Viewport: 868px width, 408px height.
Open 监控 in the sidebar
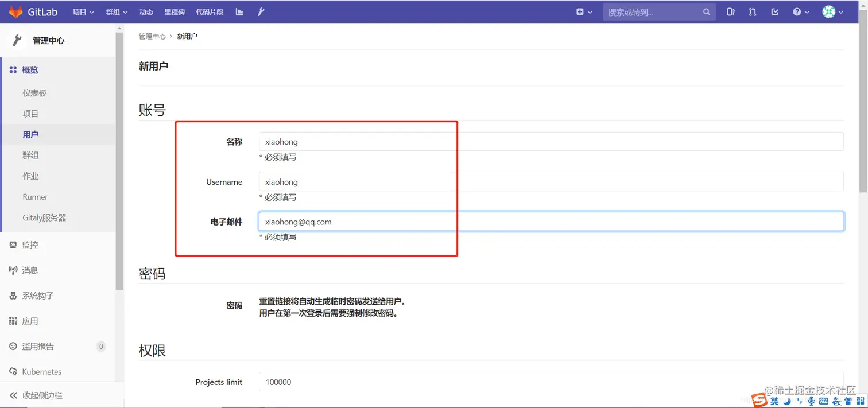pyautogui.click(x=30, y=245)
